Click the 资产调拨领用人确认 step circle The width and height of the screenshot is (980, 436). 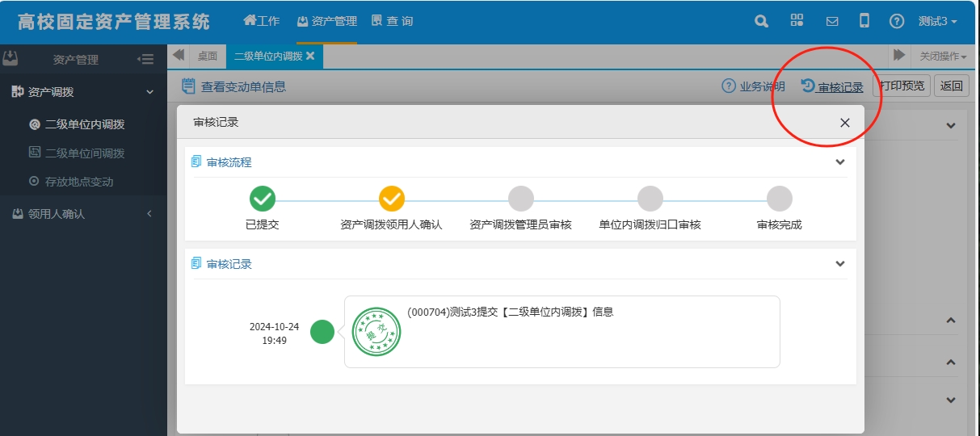[392, 199]
